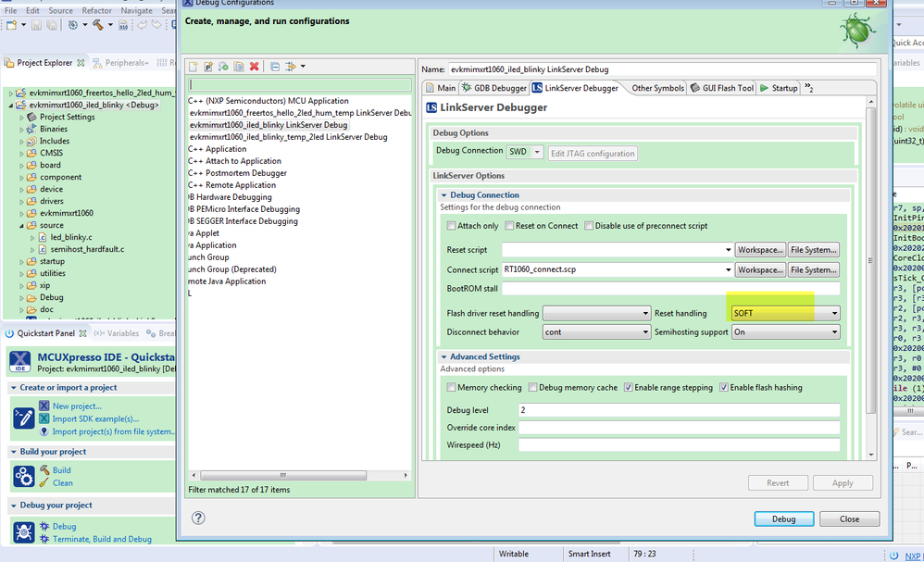This screenshot has width=924, height=562.
Task: Open the Semihosting support dropdown
Action: coord(785,332)
